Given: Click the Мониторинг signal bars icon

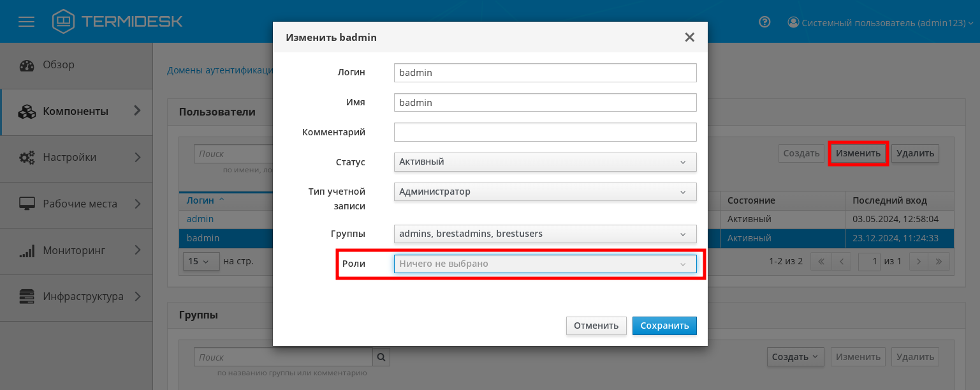Looking at the screenshot, I should pos(27,250).
